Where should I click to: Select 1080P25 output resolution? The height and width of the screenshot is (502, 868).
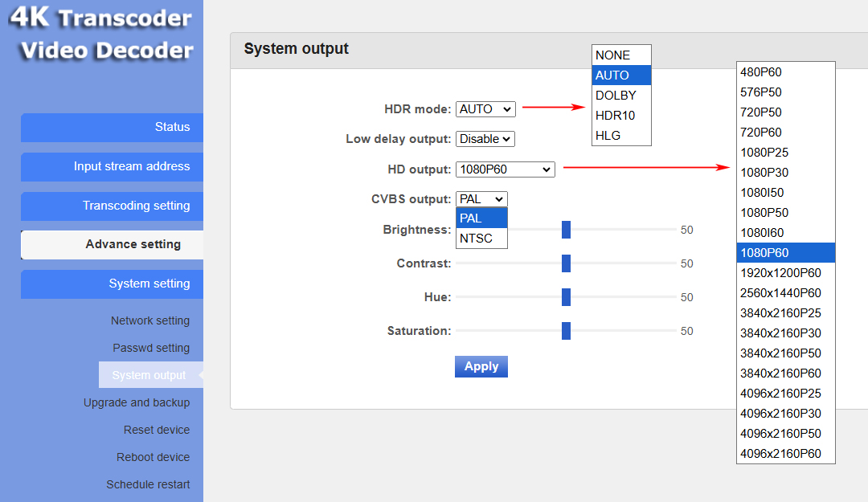point(785,153)
